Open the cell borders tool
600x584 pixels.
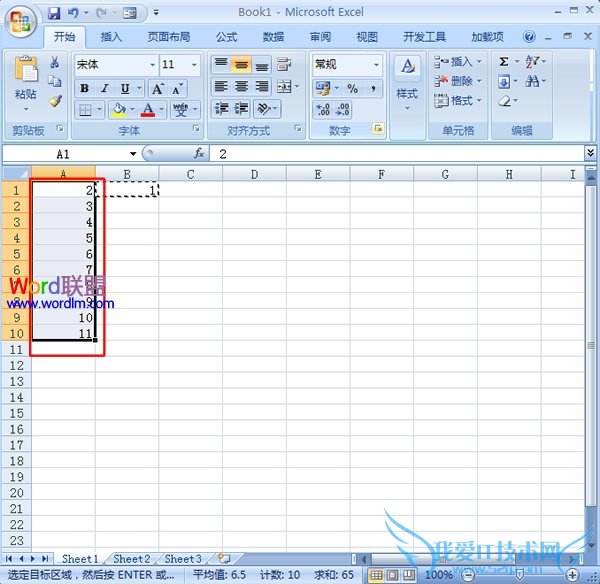pyautogui.click(x=85, y=110)
